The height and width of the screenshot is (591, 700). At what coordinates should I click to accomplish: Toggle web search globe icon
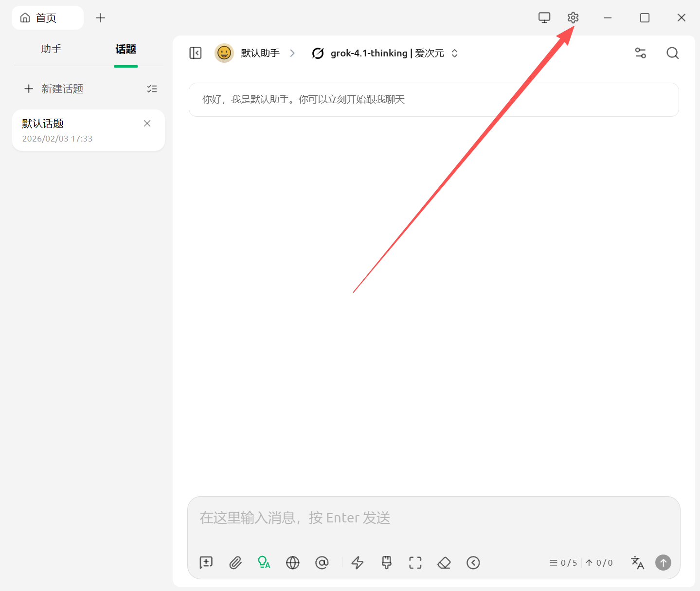coord(293,563)
